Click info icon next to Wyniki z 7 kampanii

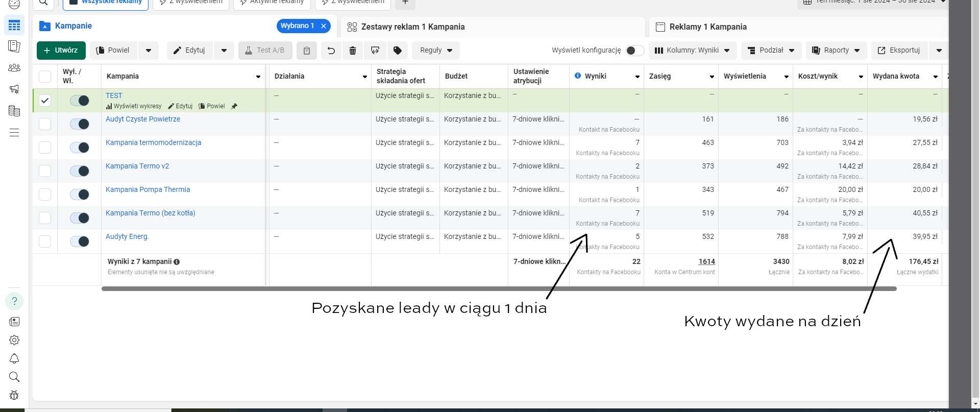tap(177, 261)
